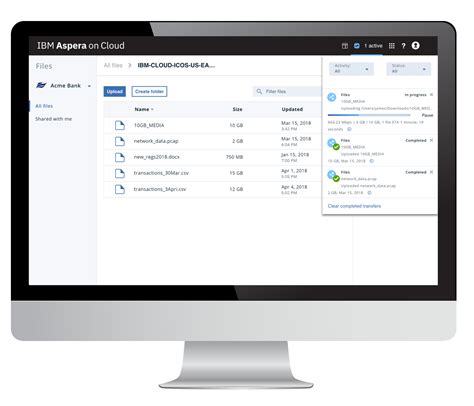Image resolution: width=474 pixels, height=406 pixels.
Task: Click completed 10GB_MEDIA transfer status icon
Action: pos(333,144)
